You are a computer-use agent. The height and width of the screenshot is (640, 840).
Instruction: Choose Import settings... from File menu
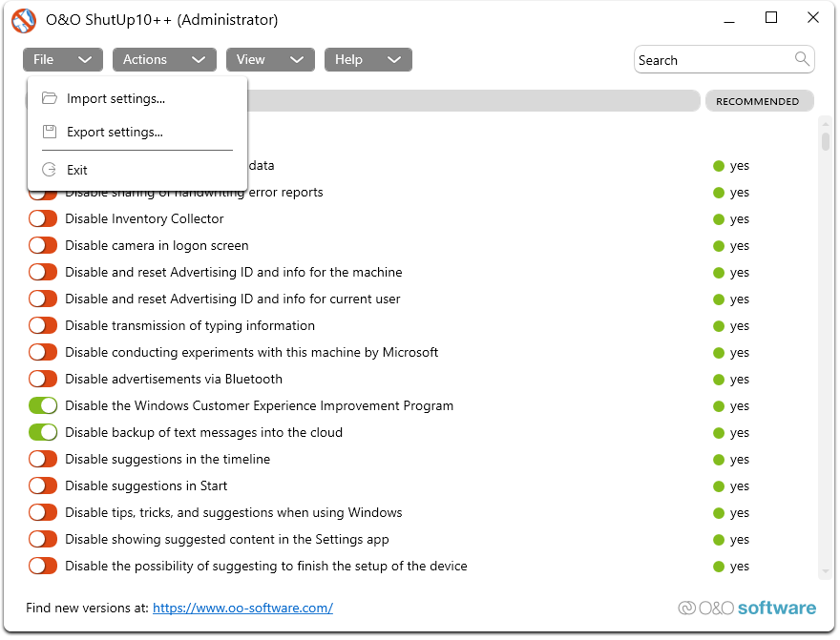pos(137,98)
